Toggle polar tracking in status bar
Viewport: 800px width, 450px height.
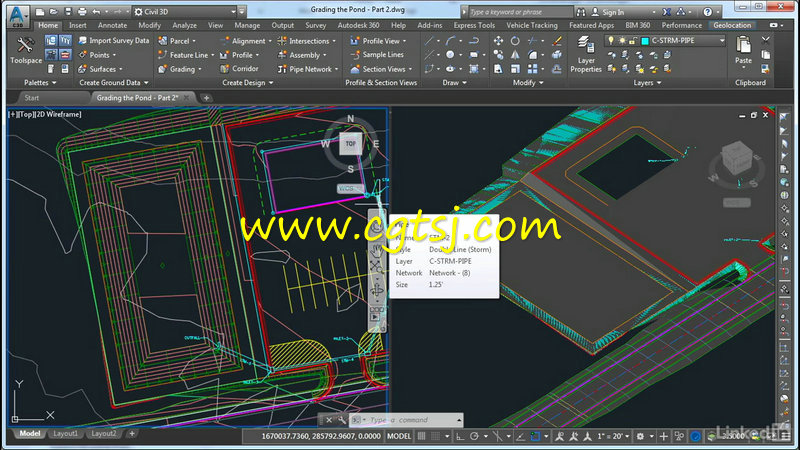pos(474,436)
